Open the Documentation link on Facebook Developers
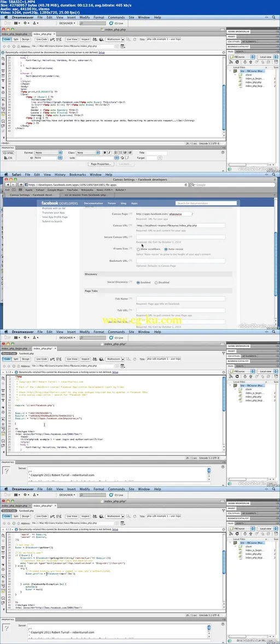The width and height of the screenshot is (280, 644). tap(93, 203)
